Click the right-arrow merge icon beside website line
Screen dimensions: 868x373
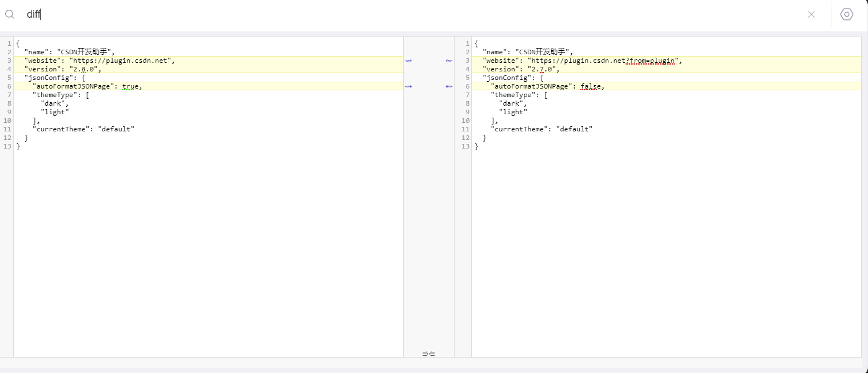(408, 60)
